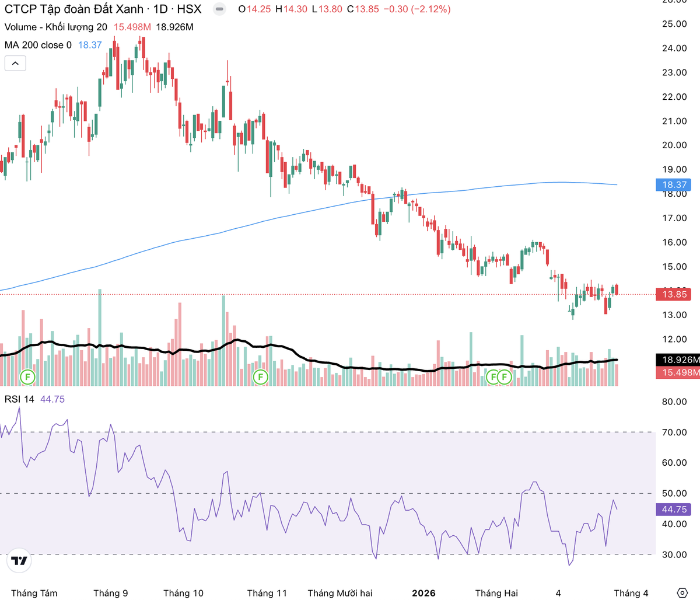Click the gray market status icon beside HSX
The width and height of the screenshot is (700, 600).
[219, 9]
